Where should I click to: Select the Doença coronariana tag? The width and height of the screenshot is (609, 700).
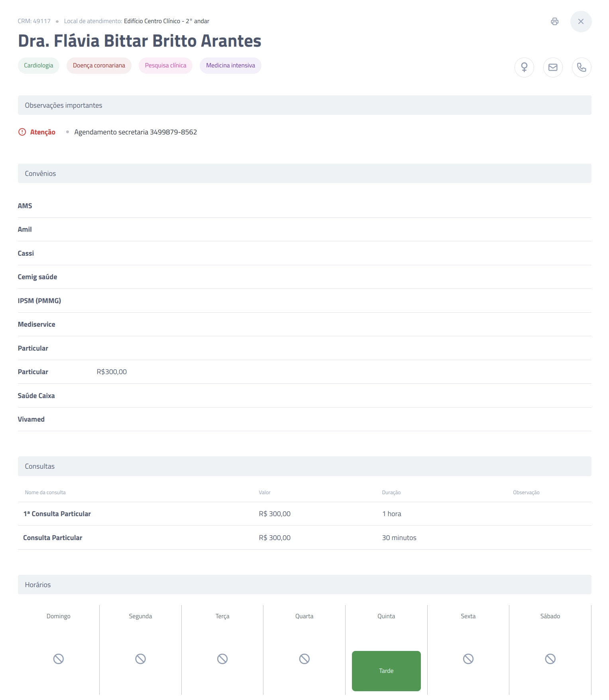coord(99,65)
